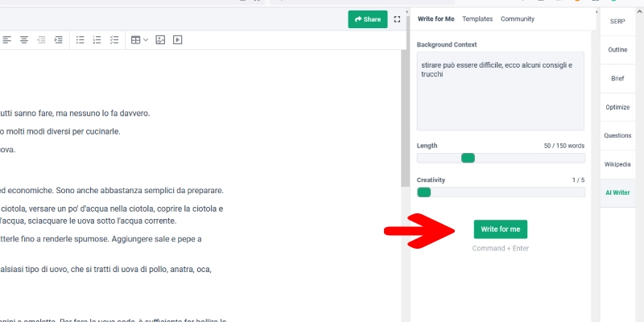Open the Outline sidebar panel
Screen dimensions: 644x322
coord(617,50)
